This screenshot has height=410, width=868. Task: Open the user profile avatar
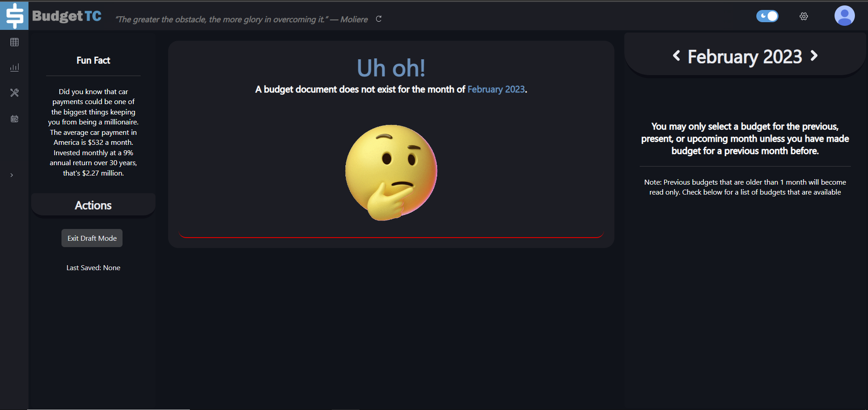click(x=844, y=16)
